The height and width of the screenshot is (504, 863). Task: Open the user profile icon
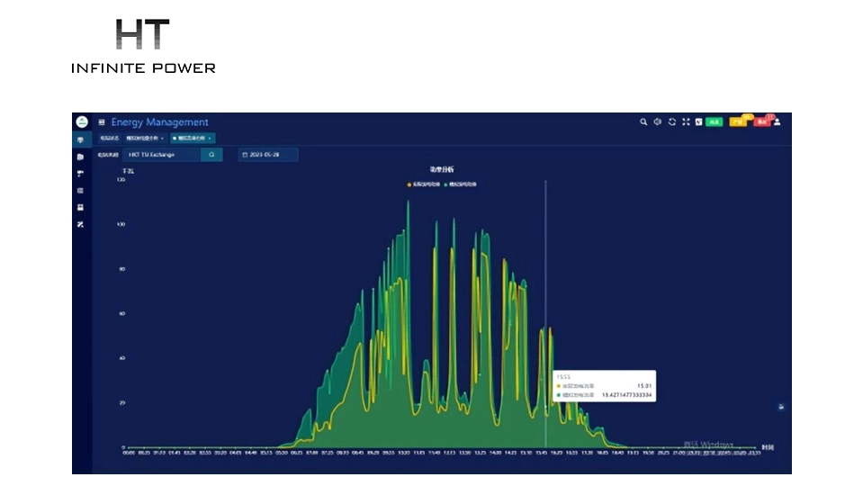pyautogui.click(x=778, y=121)
